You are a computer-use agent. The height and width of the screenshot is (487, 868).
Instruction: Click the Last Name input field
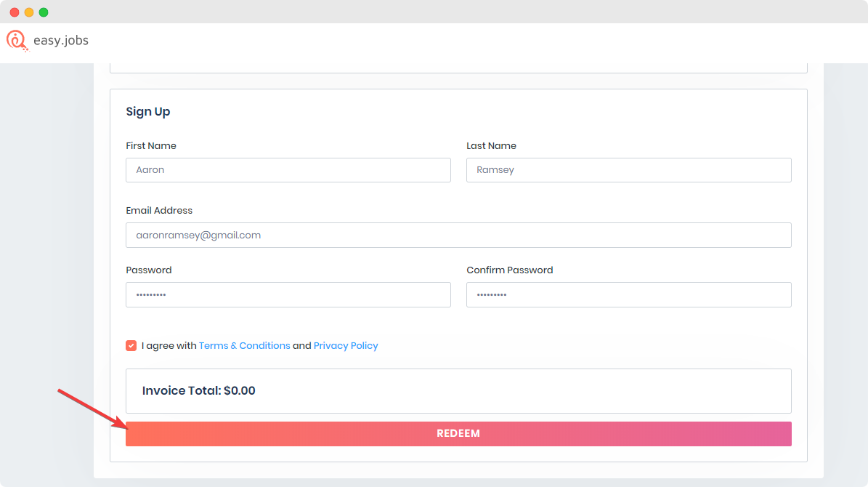coord(628,170)
